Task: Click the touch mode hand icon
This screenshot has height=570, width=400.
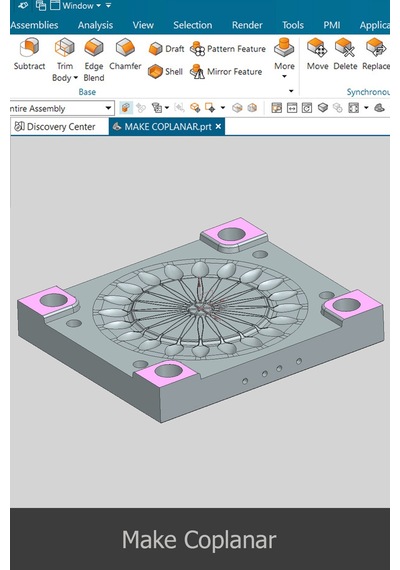Action: (23, 5)
